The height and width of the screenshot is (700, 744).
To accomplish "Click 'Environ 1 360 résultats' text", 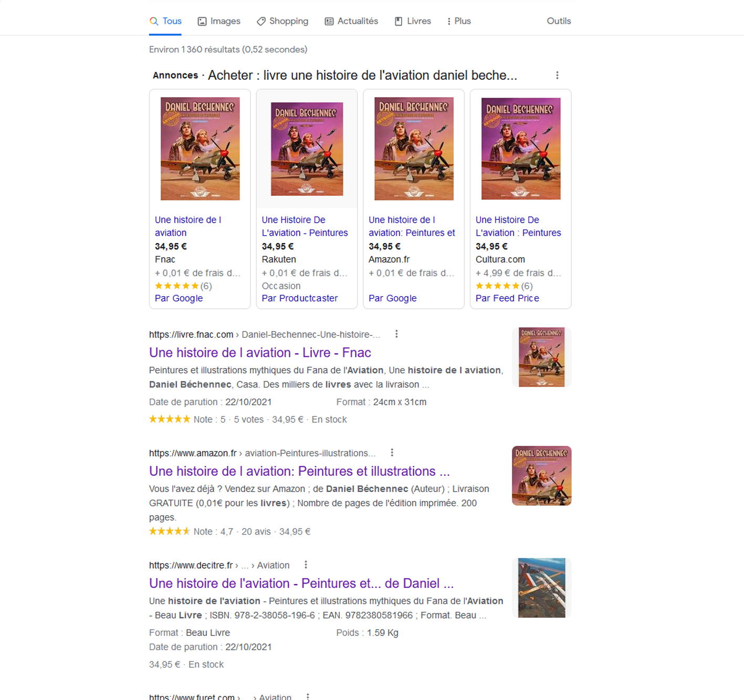I will (x=228, y=49).
